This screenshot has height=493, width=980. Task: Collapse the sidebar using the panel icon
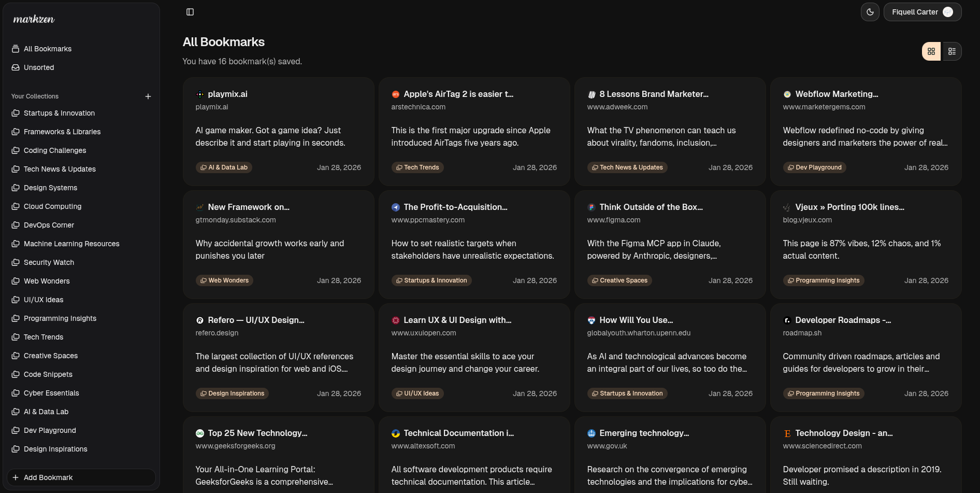pos(190,11)
